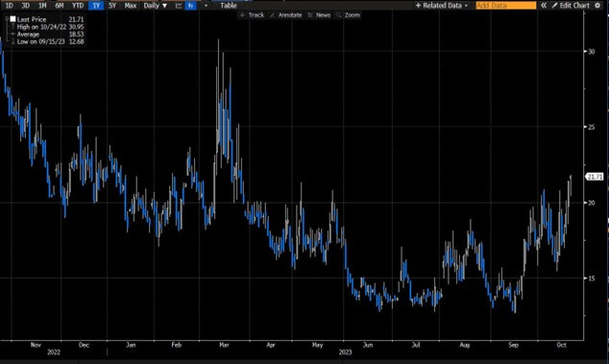
Task: Switch chart to 1M range
Action: [42, 6]
